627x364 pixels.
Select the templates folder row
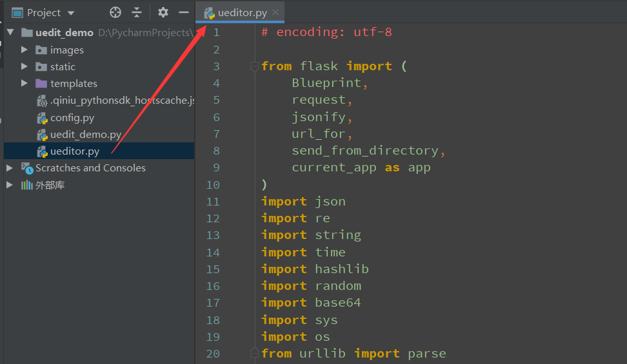coord(99,84)
